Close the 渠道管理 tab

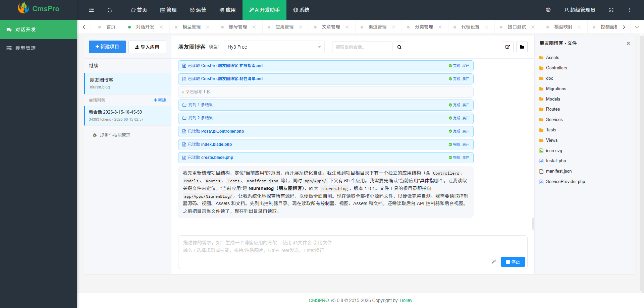[x=393, y=27]
